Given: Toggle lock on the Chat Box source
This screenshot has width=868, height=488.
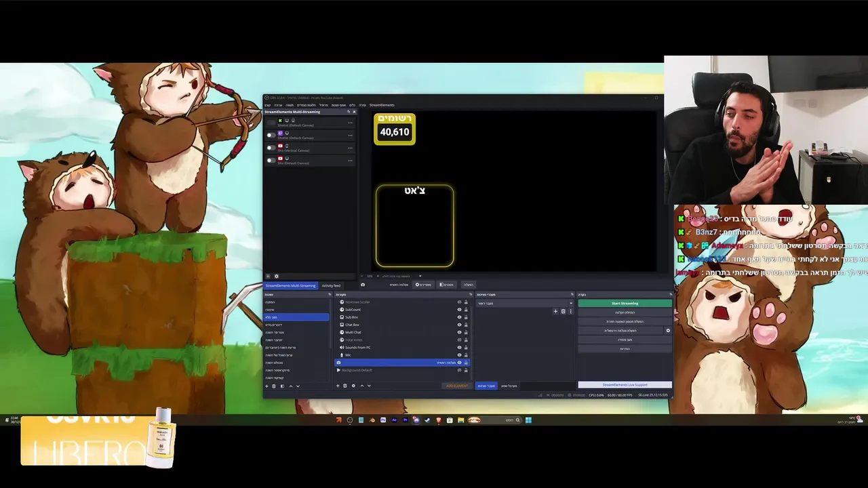Looking at the screenshot, I should point(466,325).
